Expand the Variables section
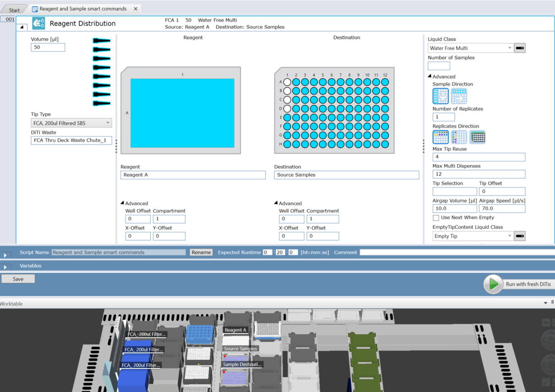 coord(5,267)
